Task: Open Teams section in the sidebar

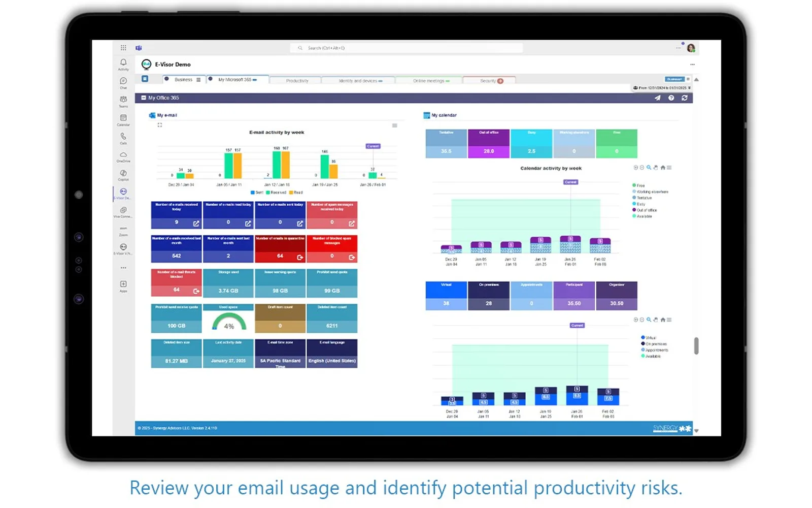Action: click(x=123, y=102)
